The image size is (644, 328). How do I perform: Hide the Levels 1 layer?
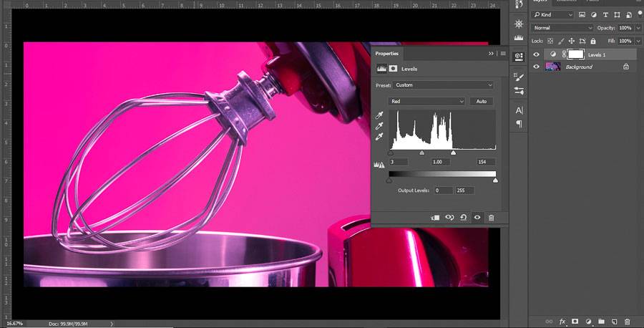(537, 54)
